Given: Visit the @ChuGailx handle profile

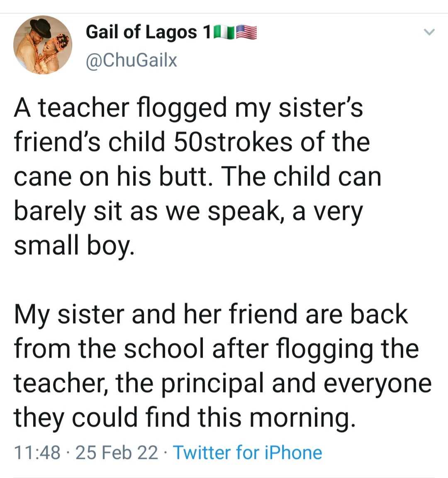Looking at the screenshot, I should coord(131,61).
